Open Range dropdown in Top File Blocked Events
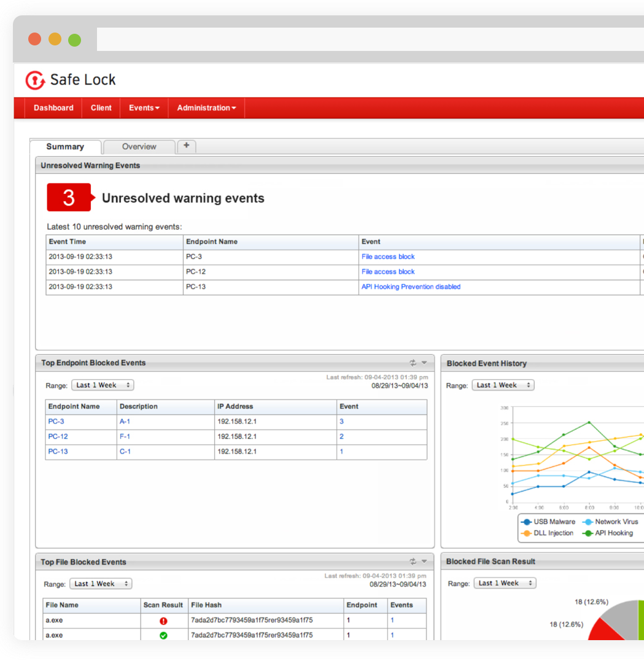Image resolution: width=644 pixels, height=661 pixels. click(101, 584)
